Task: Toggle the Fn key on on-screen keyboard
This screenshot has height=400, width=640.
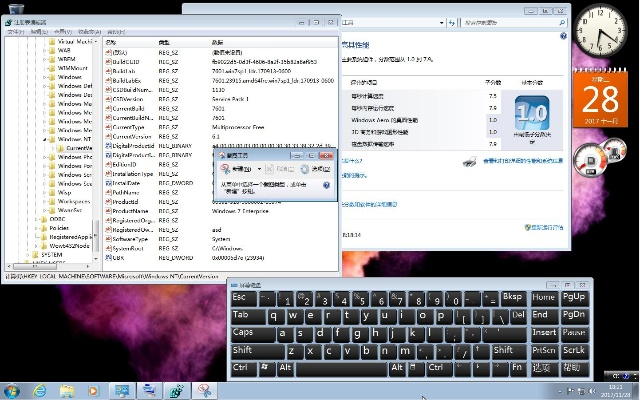Action: click(517, 367)
